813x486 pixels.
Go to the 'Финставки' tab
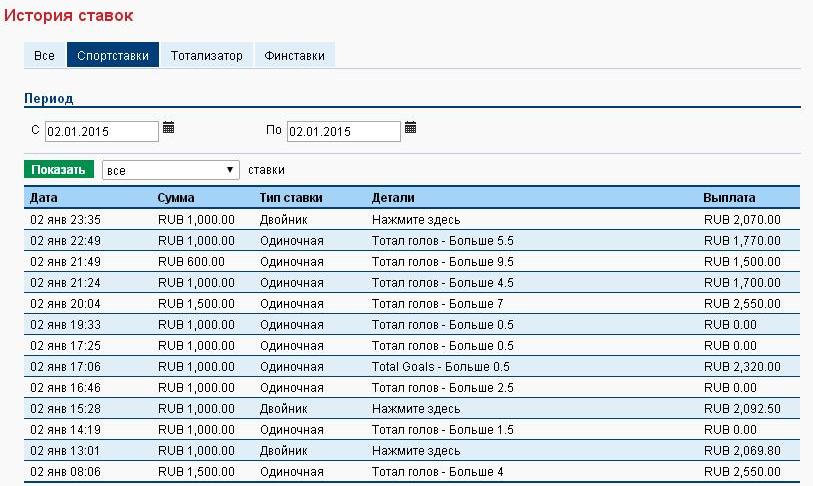pos(295,56)
